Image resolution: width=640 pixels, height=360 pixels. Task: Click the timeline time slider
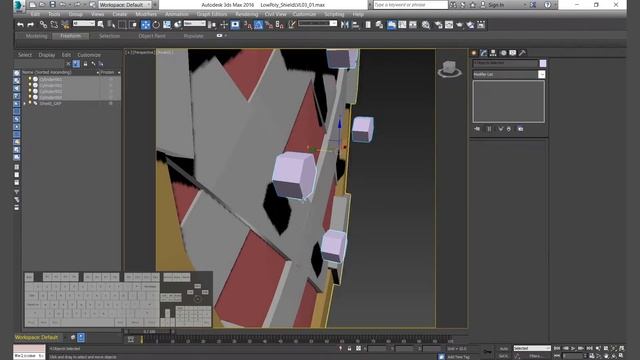click(x=149, y=332)
